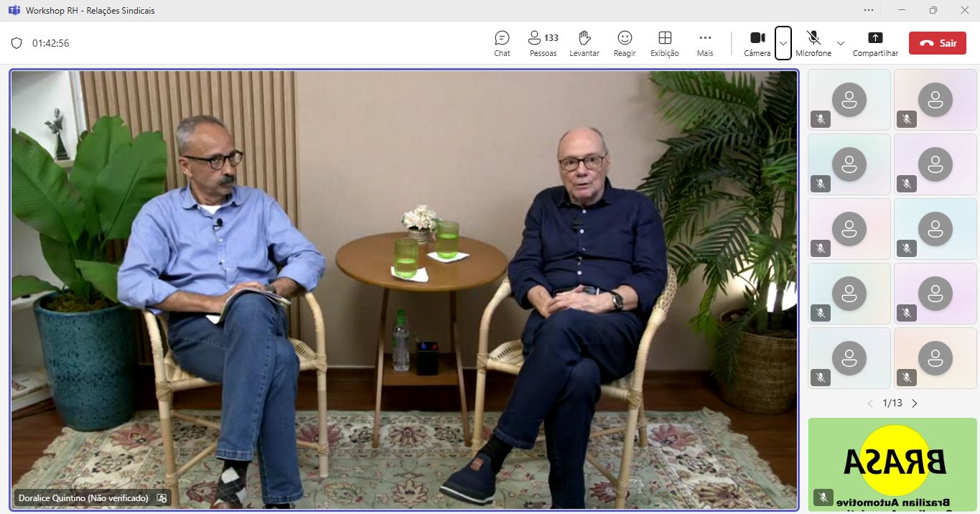Screen dimensions: 980x514
Task: Unmute the Microfone
Action: point(813,42)
